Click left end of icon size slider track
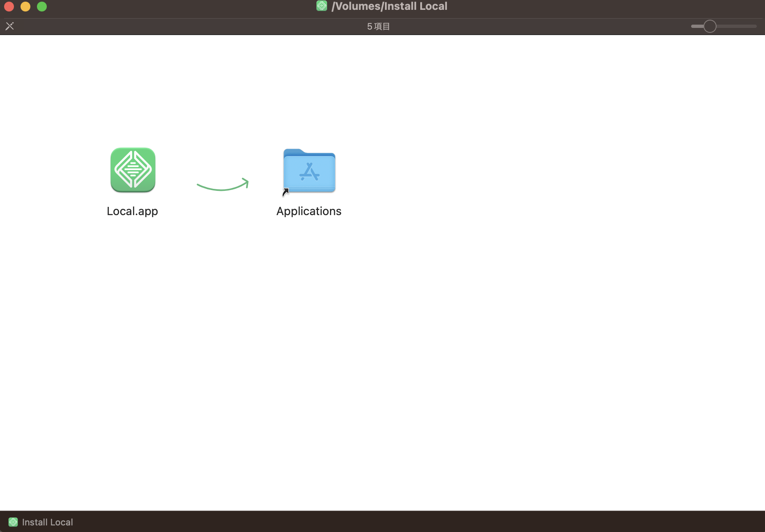Image resolution: width=765 pixels, height=532 pixels. [x=693, y=26]
